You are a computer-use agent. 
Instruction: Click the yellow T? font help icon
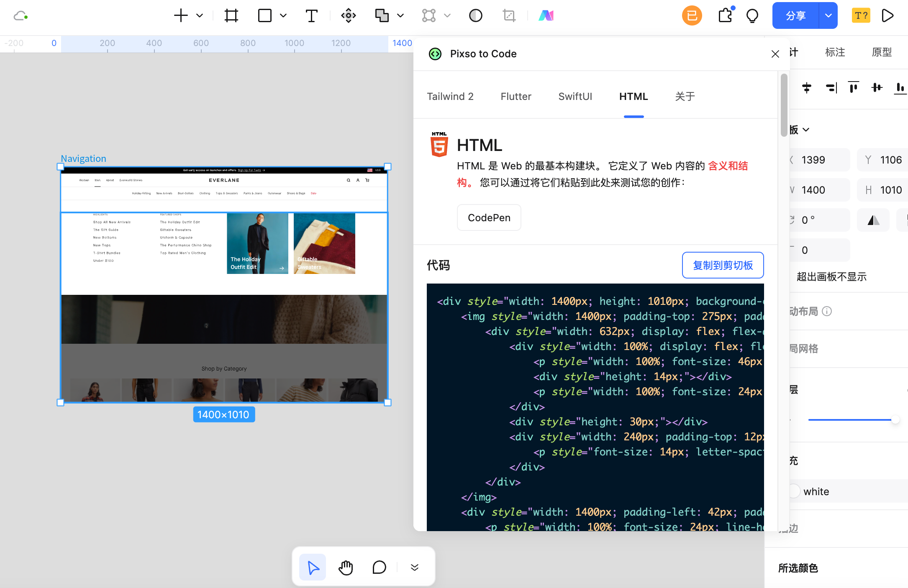861,15
